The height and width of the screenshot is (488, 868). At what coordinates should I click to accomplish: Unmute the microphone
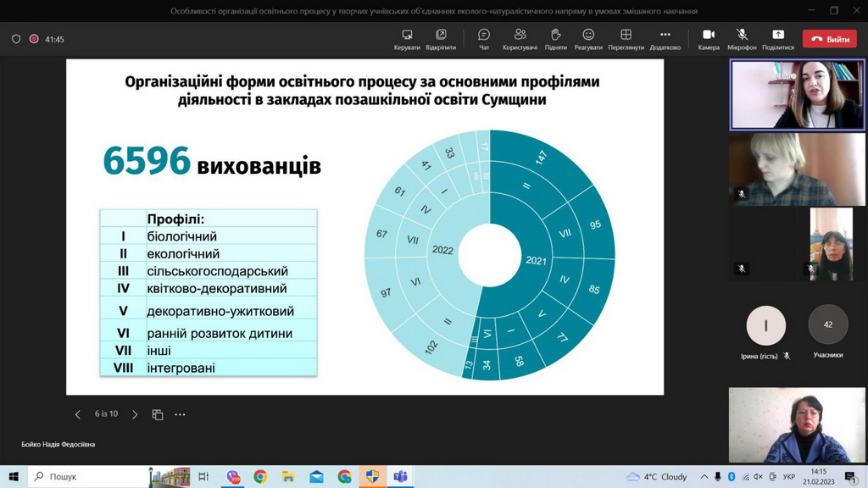point(742,38)
